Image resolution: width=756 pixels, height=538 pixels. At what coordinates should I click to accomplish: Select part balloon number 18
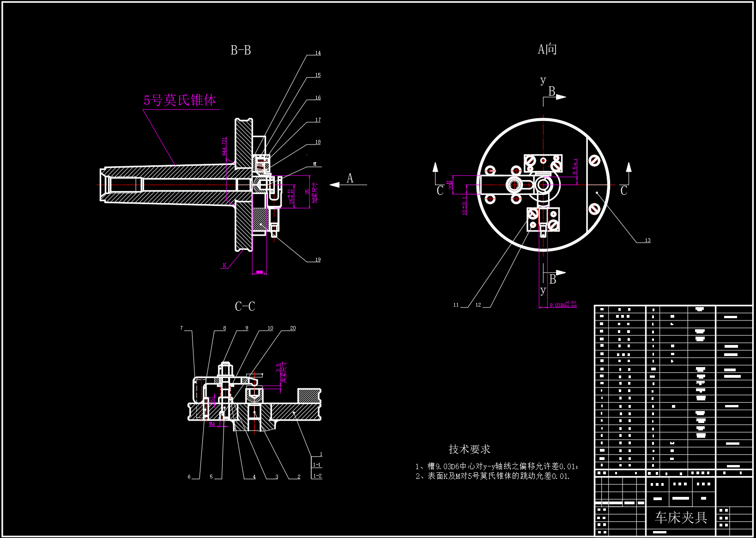pyautogui.click(x=318, y=142)
